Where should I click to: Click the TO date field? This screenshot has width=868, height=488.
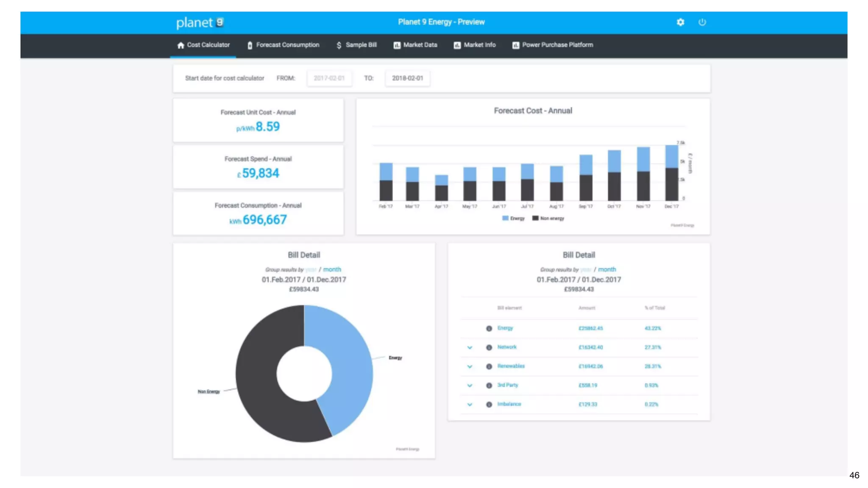[x=407, y=78]
